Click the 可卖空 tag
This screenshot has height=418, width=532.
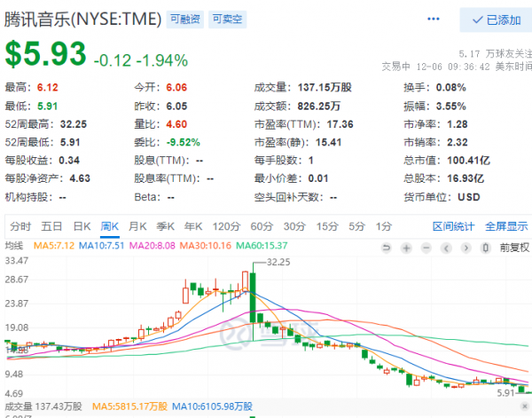point(227,19)
